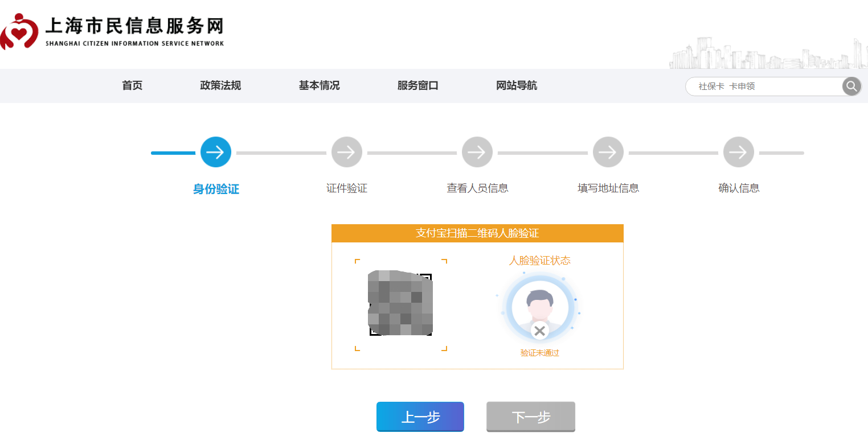Select the 填写地址信息 step arrow circle
This screenshot has height=445, width=868.
click(608, 152)
